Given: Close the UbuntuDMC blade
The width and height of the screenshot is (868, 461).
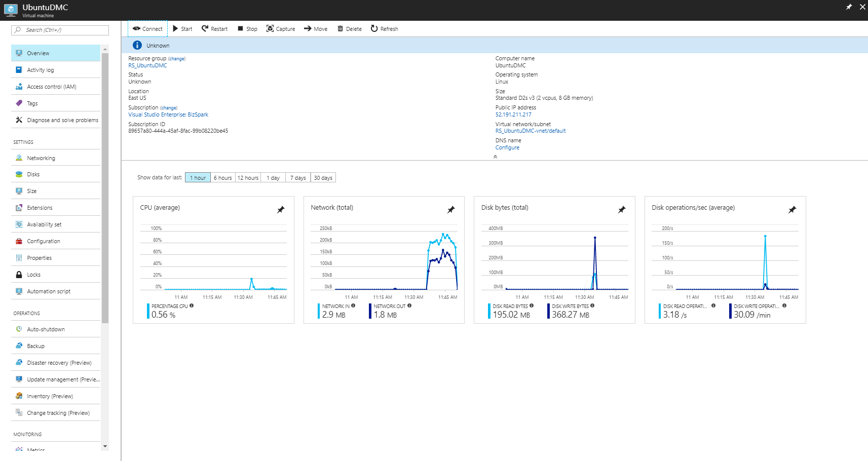Looking at the screenshot, I should tap(862, 7).
